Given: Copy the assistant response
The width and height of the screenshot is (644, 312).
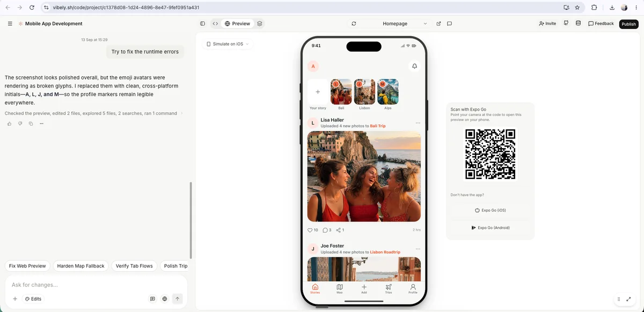Looking at the screenshot, I should [x=31, y=124].
